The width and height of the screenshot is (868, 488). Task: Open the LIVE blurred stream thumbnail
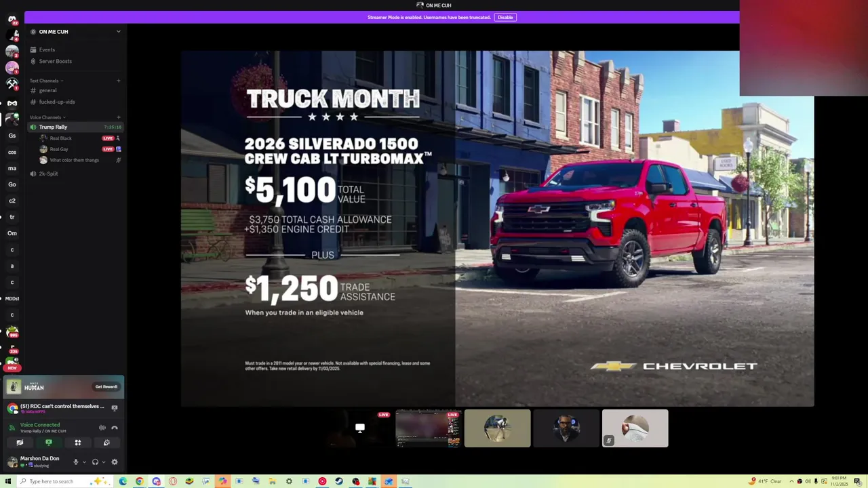click(x=428, y=428)
